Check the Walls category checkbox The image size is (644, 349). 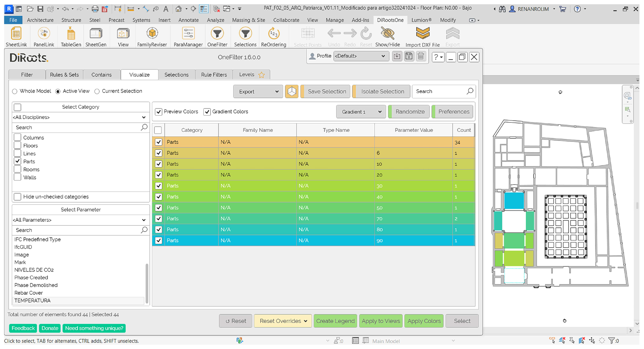pyautogui.click(x=18, y=177)
